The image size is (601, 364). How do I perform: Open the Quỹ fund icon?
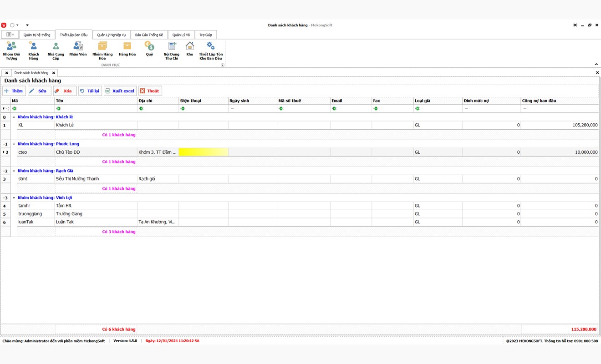[x=149, y=48]
